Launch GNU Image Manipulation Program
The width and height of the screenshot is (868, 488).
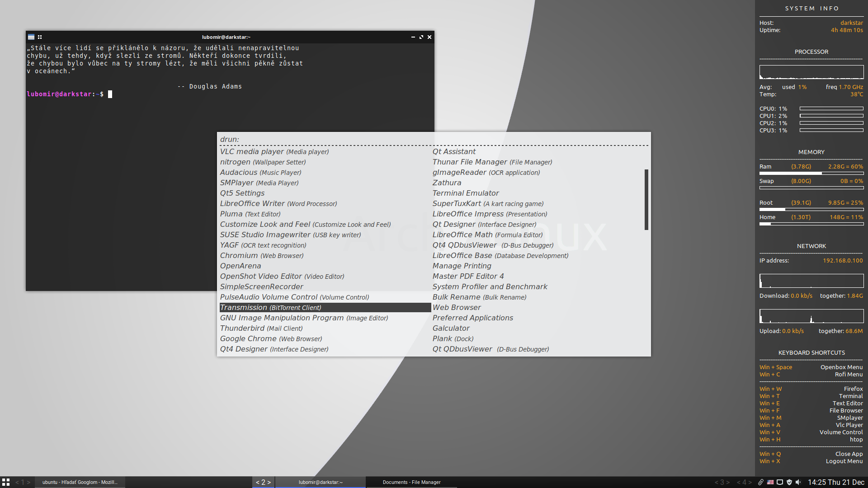click(325, 318)
